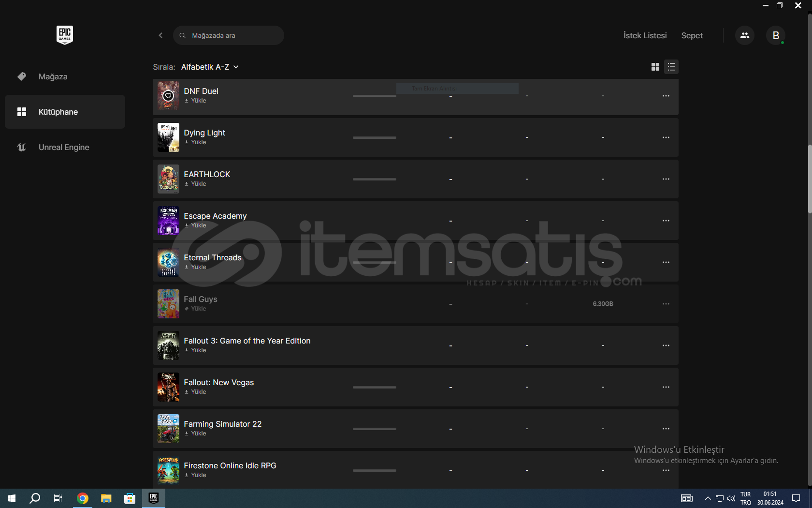Expand the Alfabetik A-Z sort dropdown
This screenshot has height=508, width=812.
click(x=210, y=67)
